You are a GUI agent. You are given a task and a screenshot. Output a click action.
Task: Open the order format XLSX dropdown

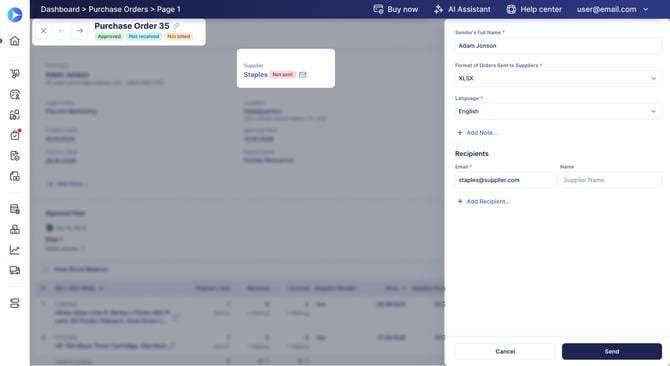[x=558, y=79]
